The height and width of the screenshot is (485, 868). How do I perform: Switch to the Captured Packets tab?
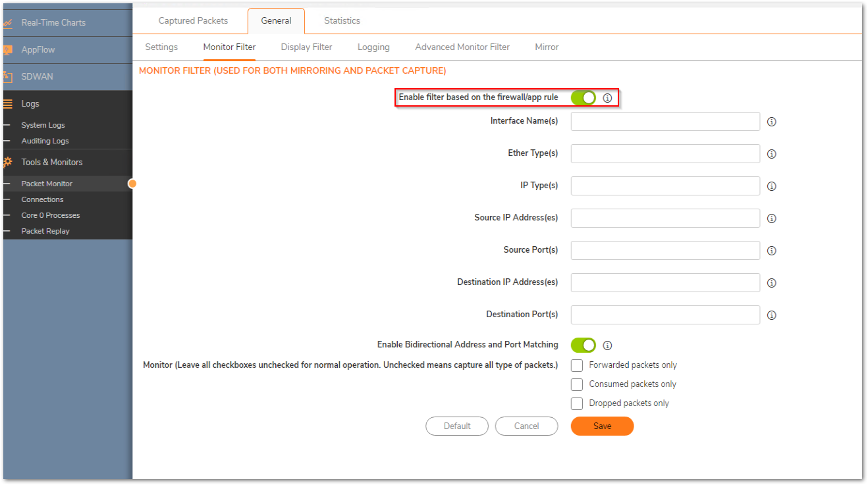[193, 20]
